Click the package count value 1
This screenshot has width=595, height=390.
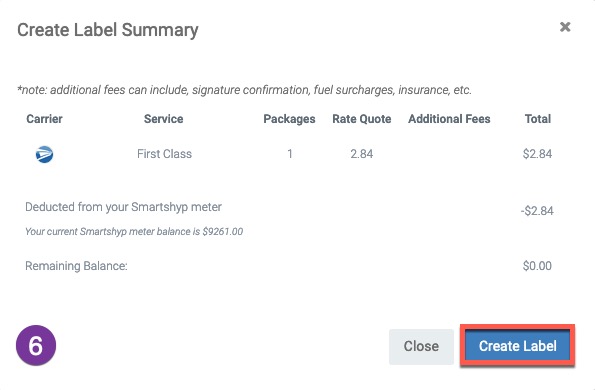(x=290, y=154)
